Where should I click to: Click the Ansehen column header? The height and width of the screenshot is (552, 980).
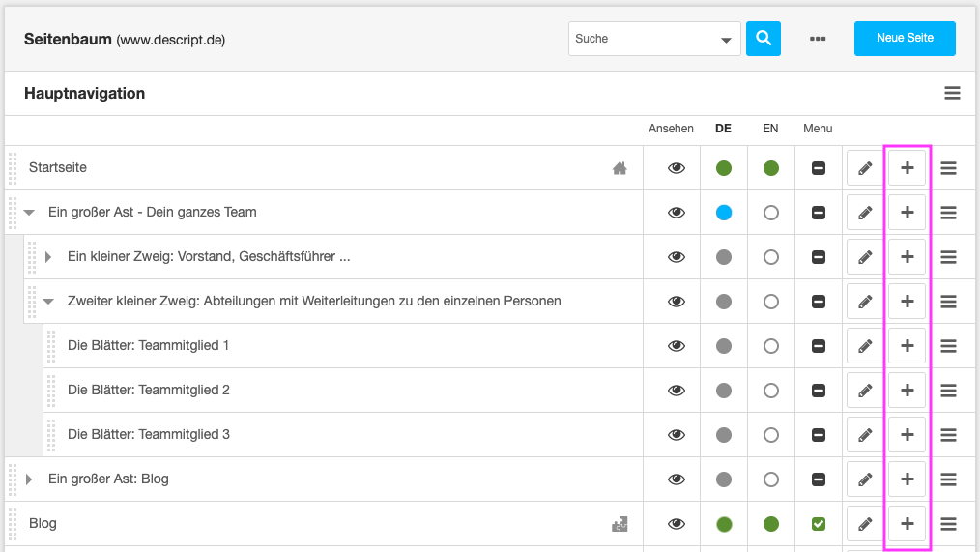point(671,129)
